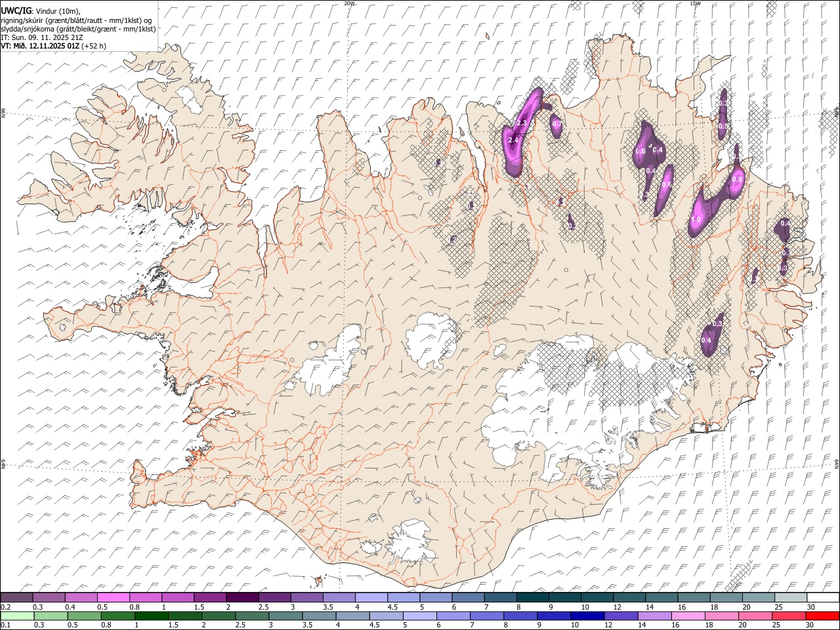Click the initial time 'IT: Sun. 09. 11. 2025 21Z'
Viewport: 840px width, 630px height.
point(41,37)
